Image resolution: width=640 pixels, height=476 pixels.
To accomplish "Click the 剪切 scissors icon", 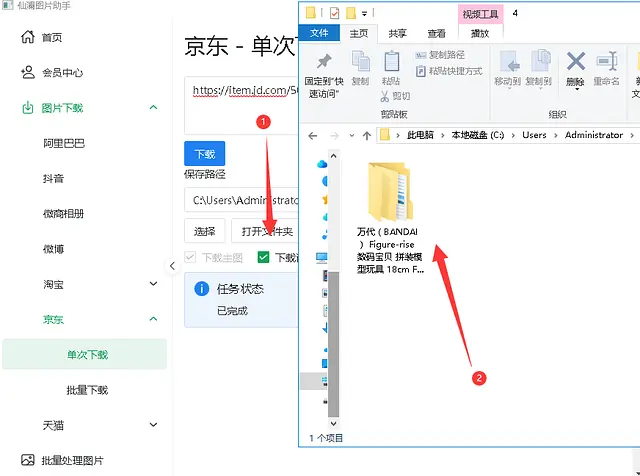I will 384,96.
